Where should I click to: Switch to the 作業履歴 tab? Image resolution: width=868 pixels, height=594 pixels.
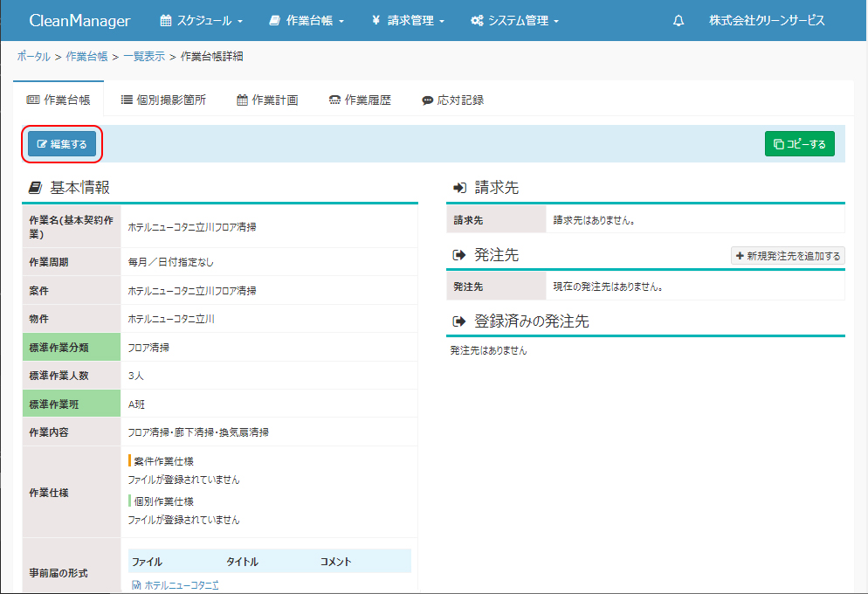[x=360, y=100]
